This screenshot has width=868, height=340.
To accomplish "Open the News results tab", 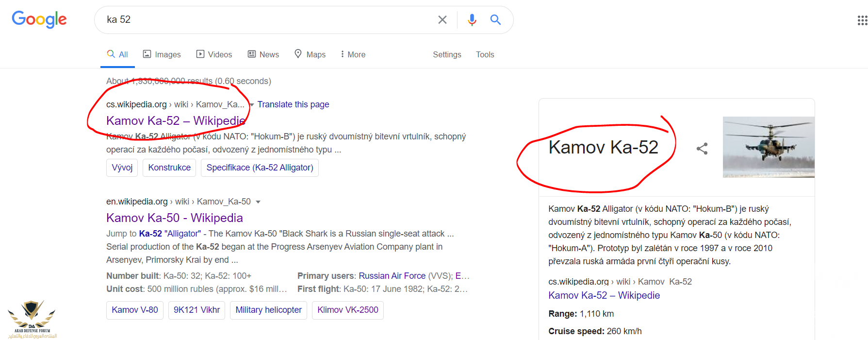I will (263, 54).
